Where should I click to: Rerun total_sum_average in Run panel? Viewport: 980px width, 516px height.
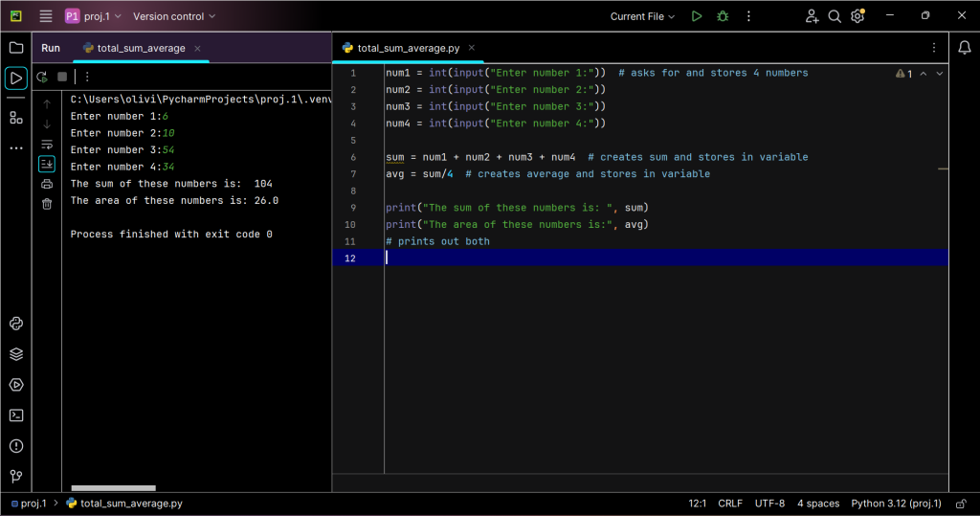pyautogui.click(x=42, y=77)
